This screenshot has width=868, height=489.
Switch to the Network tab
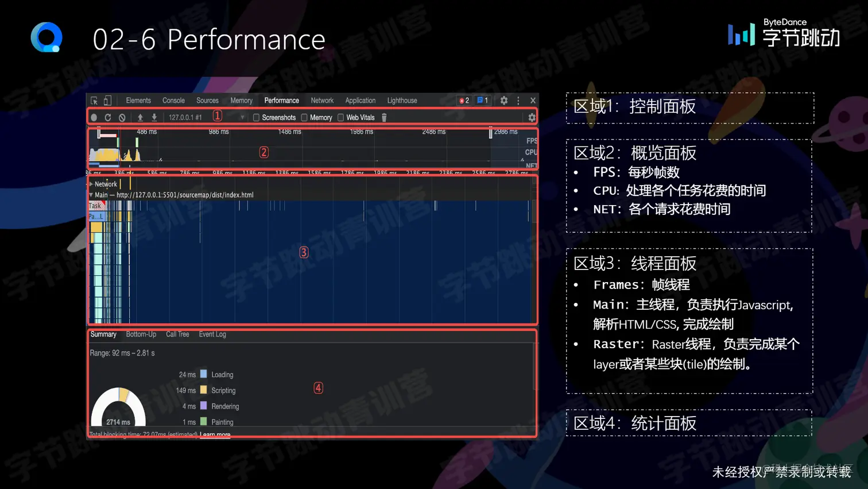pyautogui.click(x=322, y=101)
